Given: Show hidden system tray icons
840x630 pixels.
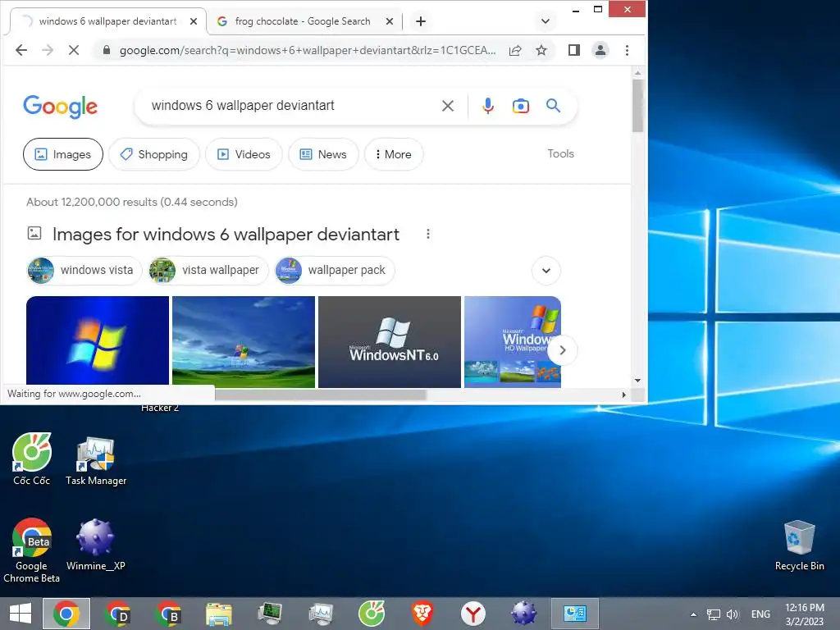Looking at the screenshot, I should pyautogui.click(x=693, y=614).
